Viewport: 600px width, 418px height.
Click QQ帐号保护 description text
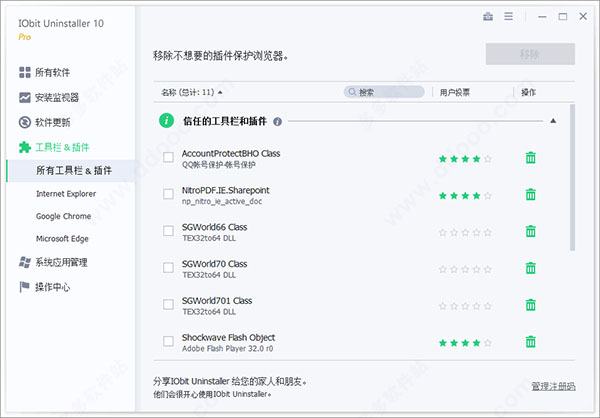click(218, 165)
